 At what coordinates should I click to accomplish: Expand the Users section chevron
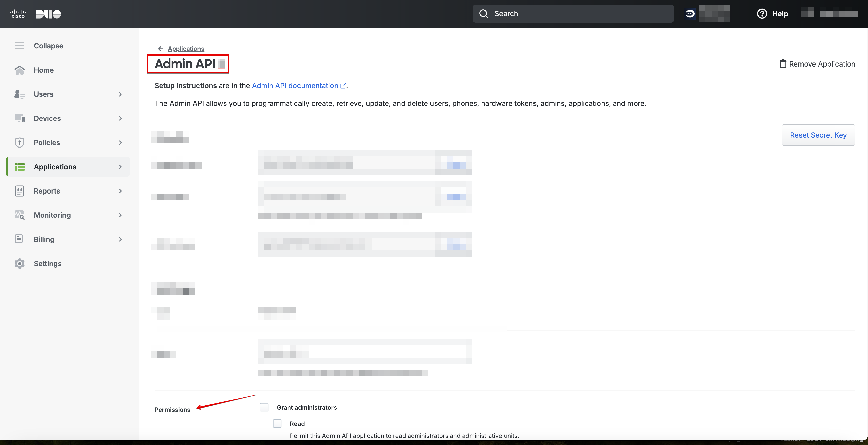pyautogui.click(x=120, y=94)
